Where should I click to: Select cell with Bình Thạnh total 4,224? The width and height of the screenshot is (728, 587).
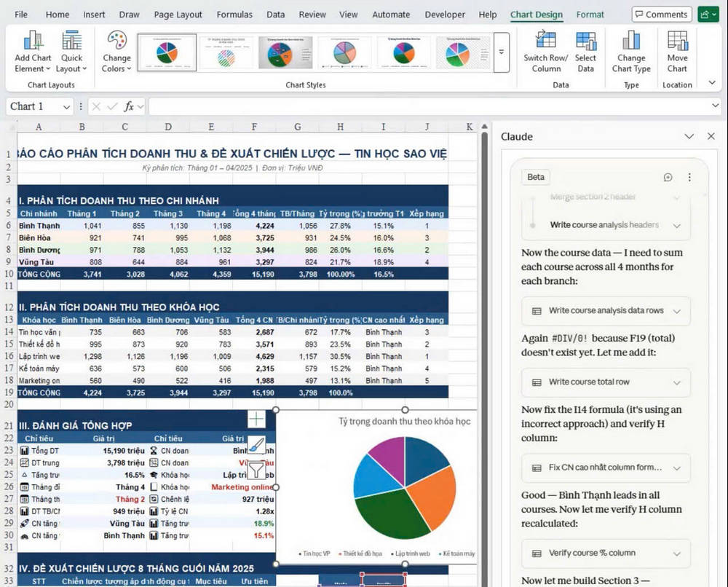click(254, 226)
